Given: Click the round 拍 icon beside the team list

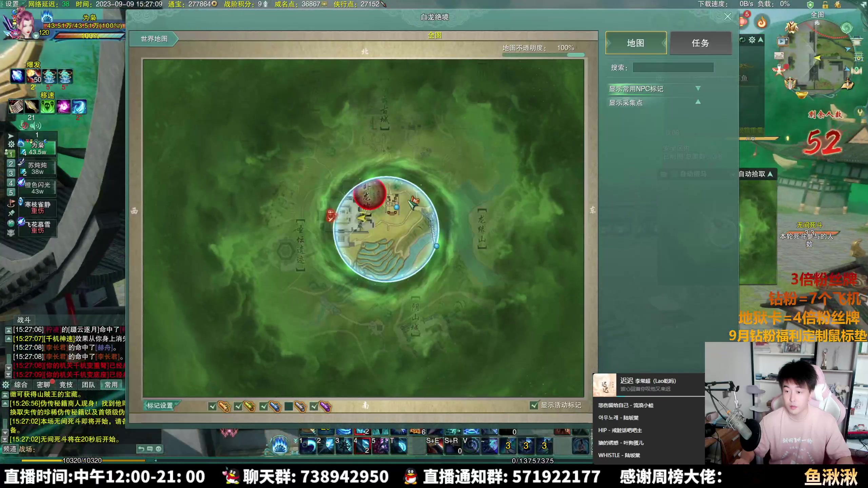Looking at the screenshot, I should click(11, 223).
